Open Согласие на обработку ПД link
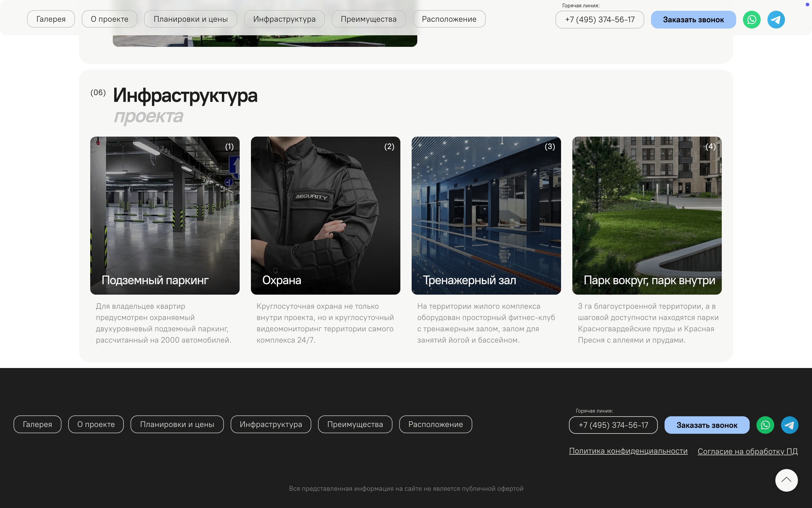This screenshot has width=812, height=508. point(748,451)
